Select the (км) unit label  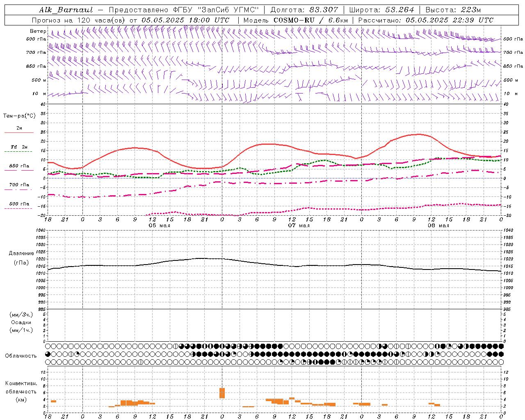[x=21, y=399]
